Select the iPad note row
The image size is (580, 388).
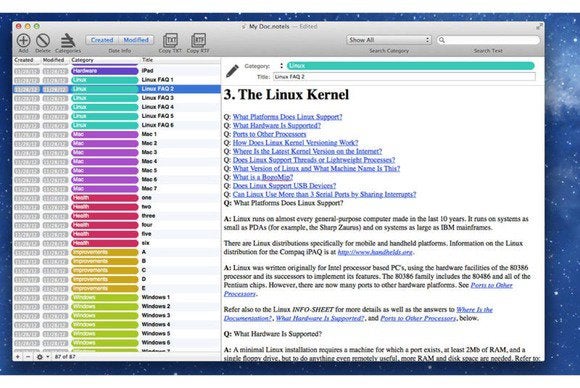pyautogui.click(x=117, y=71)
